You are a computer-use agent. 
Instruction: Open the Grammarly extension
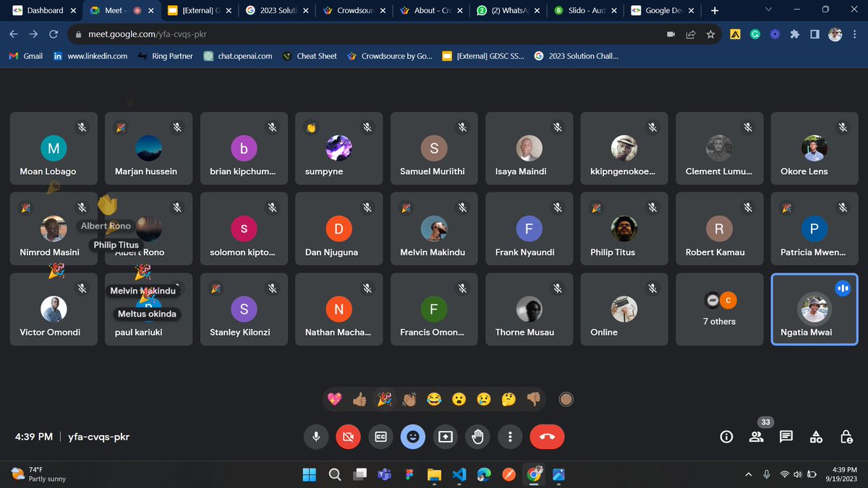[x=755, y=34]
